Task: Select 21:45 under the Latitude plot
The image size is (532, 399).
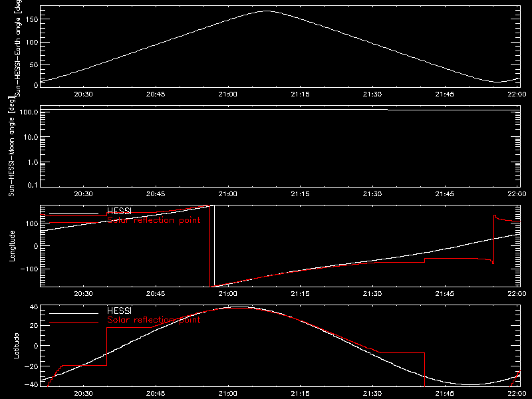Action: point(445,393)
